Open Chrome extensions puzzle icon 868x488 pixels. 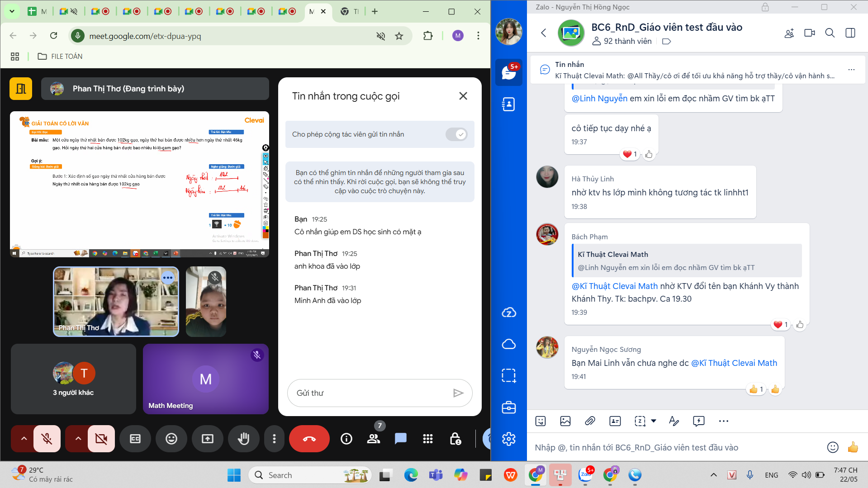click(428, 36)
